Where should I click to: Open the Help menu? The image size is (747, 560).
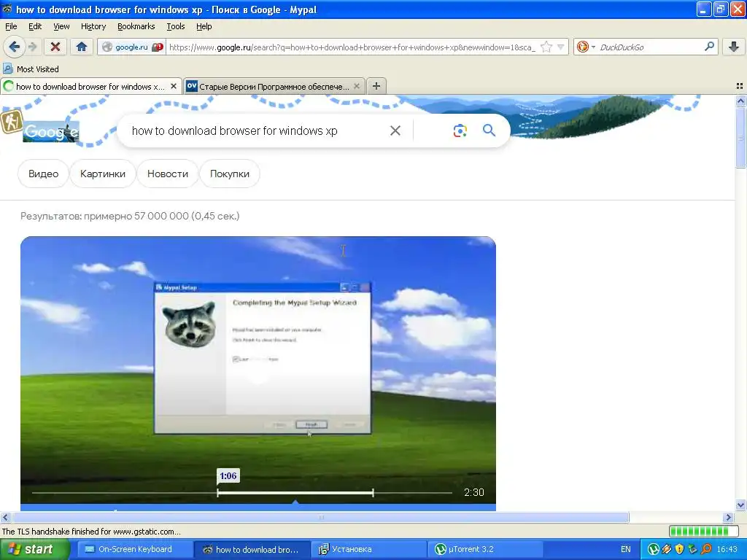click(204, 26)
